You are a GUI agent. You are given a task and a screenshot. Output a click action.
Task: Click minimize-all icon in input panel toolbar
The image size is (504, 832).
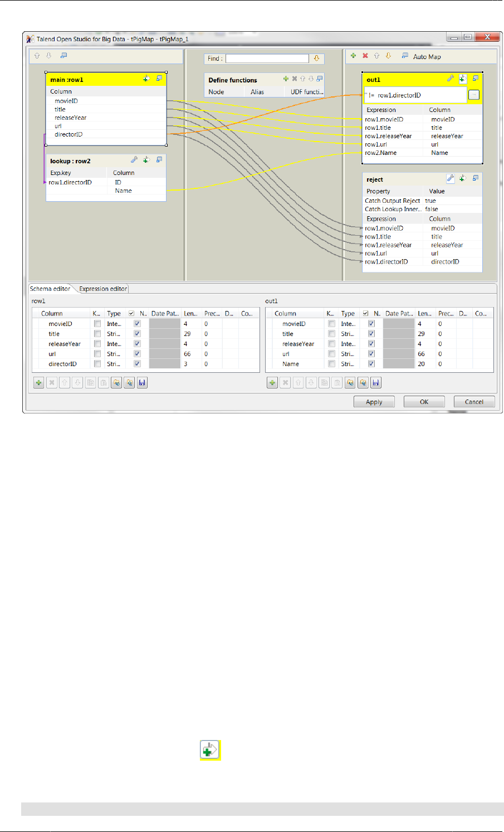(x=63, y=56)
